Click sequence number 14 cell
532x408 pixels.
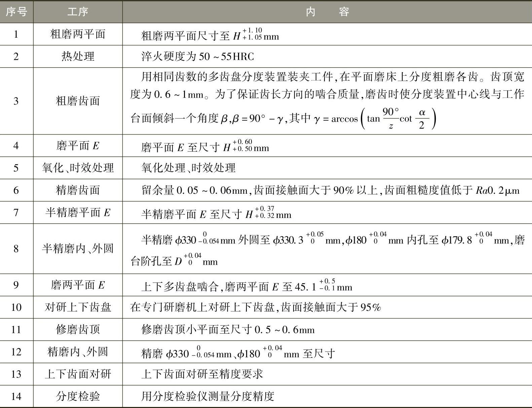tap(16, 396)
